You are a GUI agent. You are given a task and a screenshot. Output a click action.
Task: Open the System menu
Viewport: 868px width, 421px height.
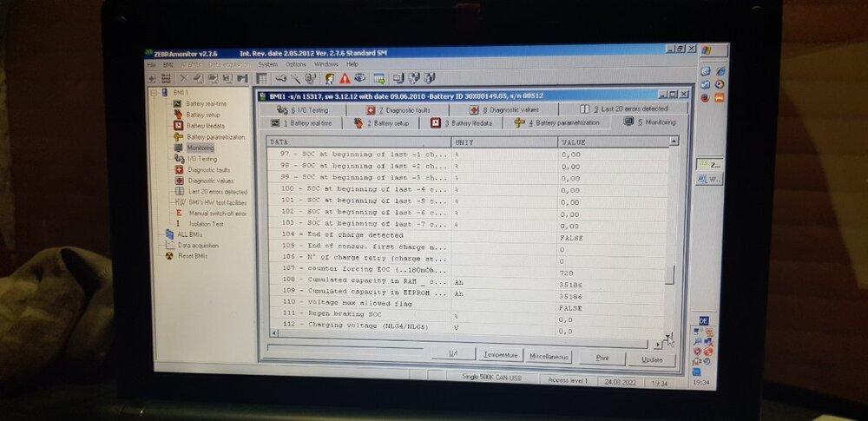[x=267, y=65]
